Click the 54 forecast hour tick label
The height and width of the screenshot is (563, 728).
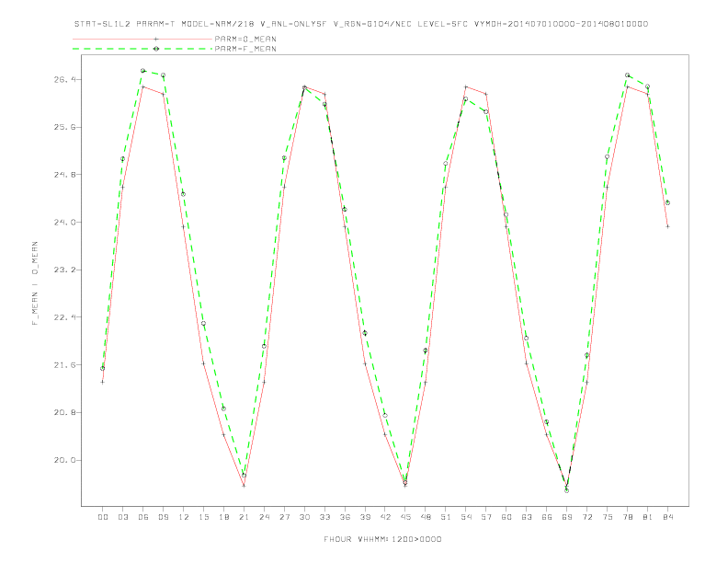[466, 517]
